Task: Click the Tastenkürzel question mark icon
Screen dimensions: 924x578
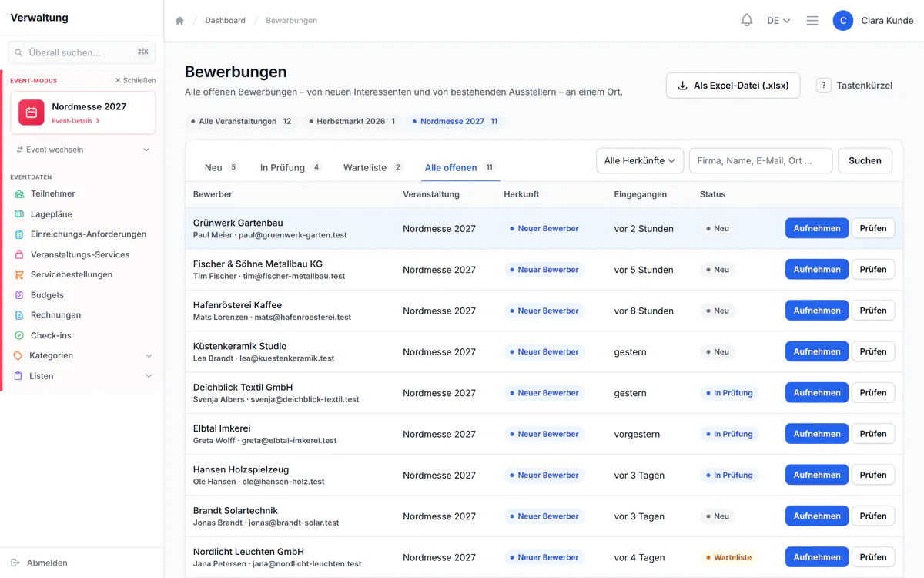Action: point(823,86)
